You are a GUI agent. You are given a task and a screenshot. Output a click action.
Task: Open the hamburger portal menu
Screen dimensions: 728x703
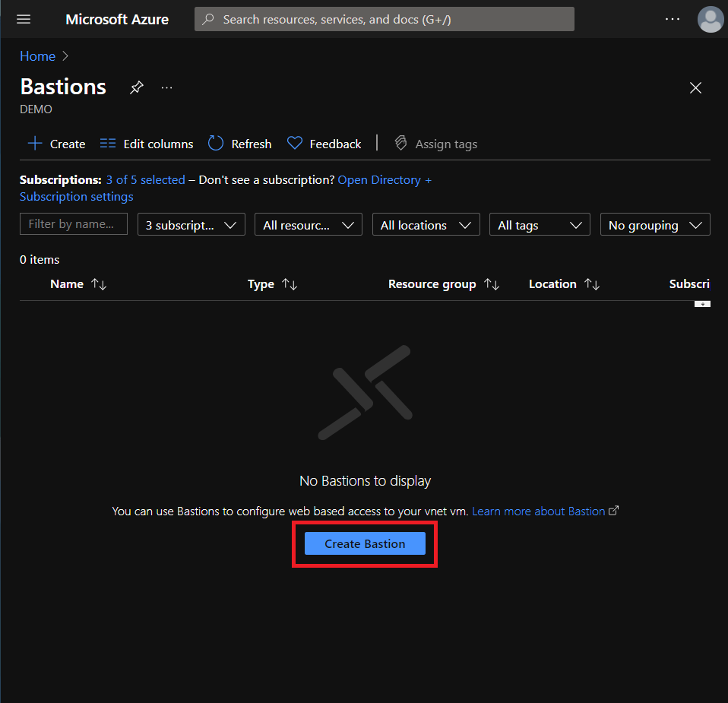point(24,19)
